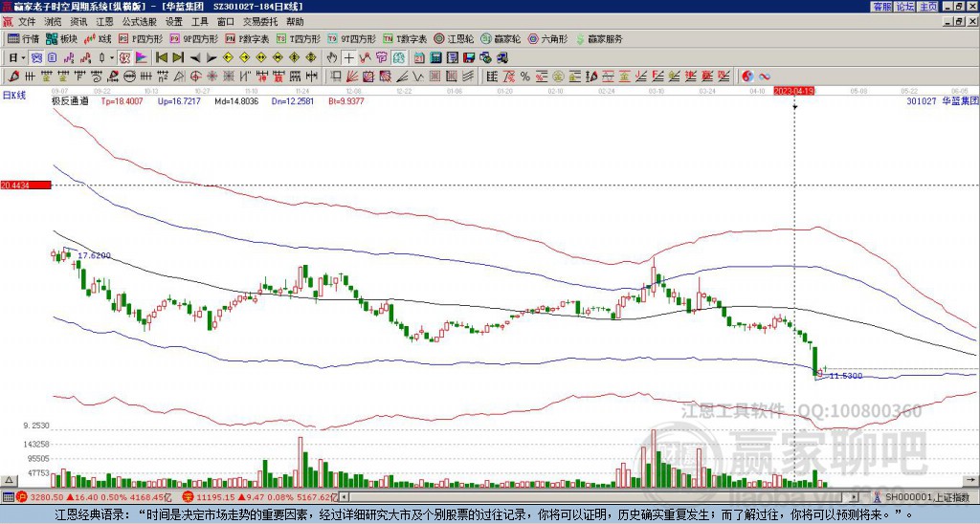980x524 pixels.
Task: Open the calculator icon
Action: (x=436, y=58)
